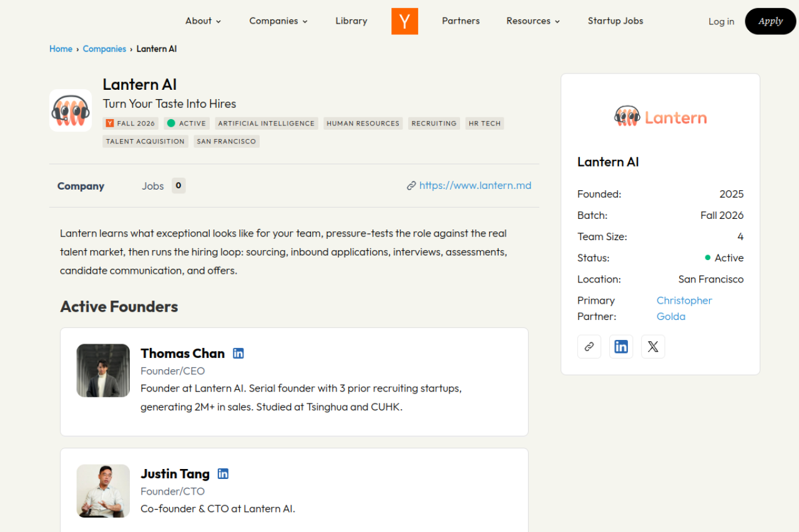Click the Team Size value 4
The image size is (799, 532).
740,236
